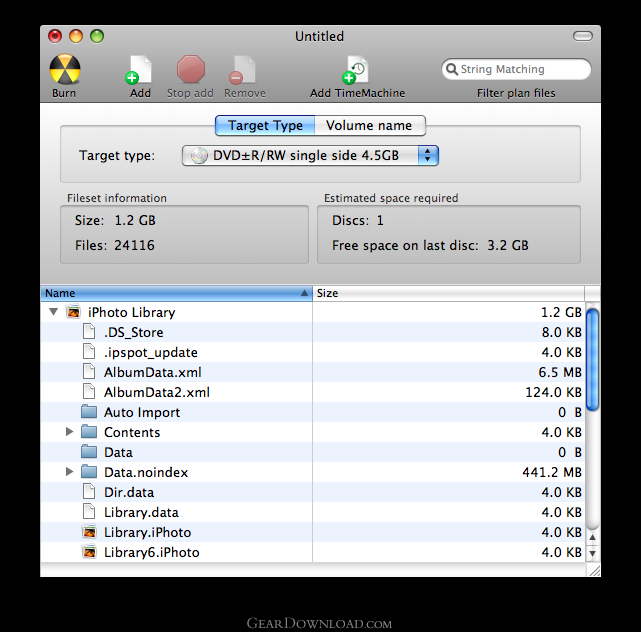The image size is (641, 632).
Task: Click the .DS_Store file icon
Action: [89, 332]
